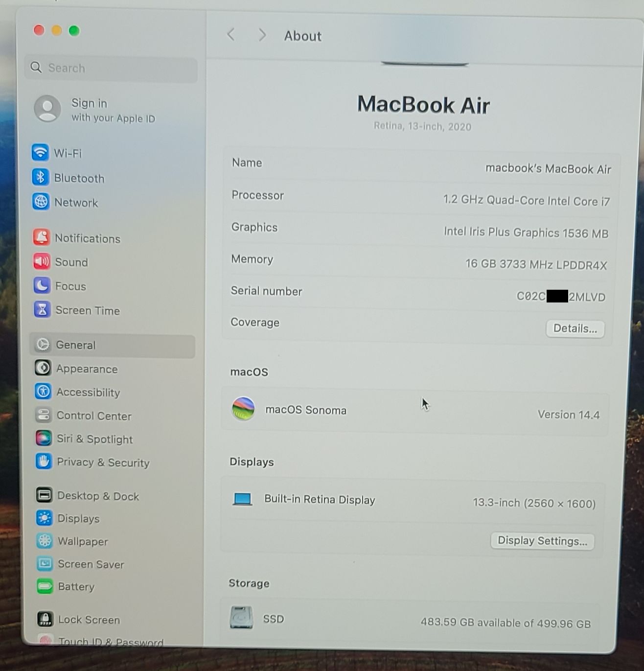
Task: Open the Battery settings icon
Action: click(x=45, y=586)
